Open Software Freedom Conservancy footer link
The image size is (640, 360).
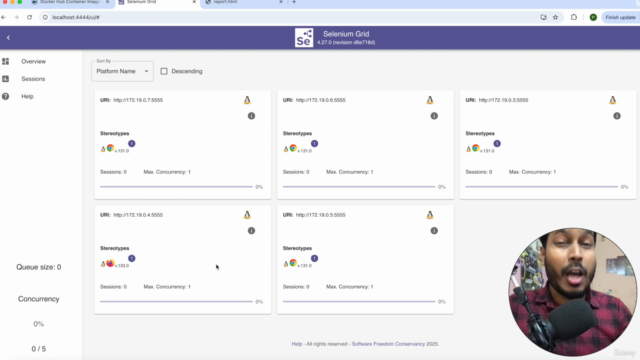point(388,344)
